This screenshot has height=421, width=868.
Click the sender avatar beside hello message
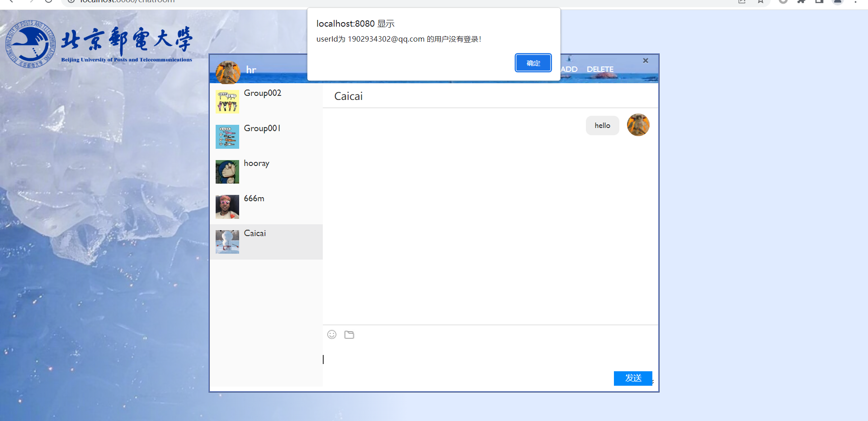pyautogui.click(x=638, y=125)
